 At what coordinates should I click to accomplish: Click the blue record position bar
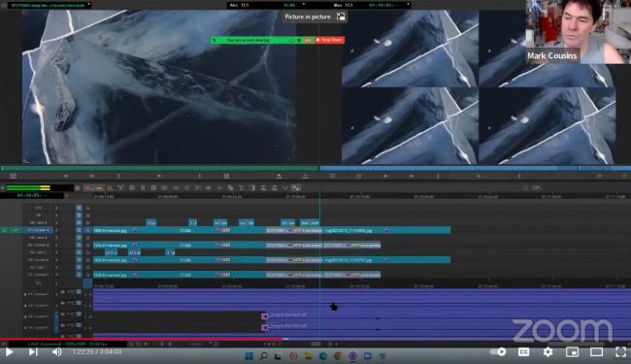click(x=476, y=168)
